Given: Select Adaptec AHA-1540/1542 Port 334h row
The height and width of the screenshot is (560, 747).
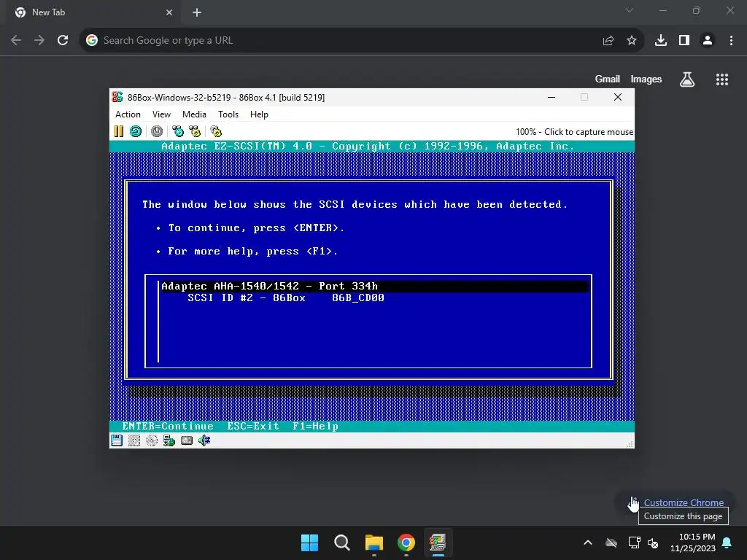Looking at the screenshot, I should [x=374, y=286].
